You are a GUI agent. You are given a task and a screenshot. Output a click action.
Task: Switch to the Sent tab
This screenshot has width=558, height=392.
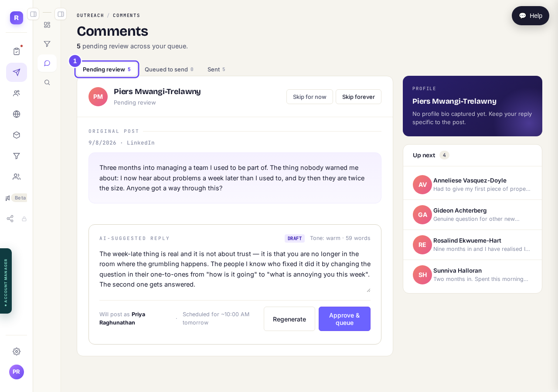coord(216,69)
